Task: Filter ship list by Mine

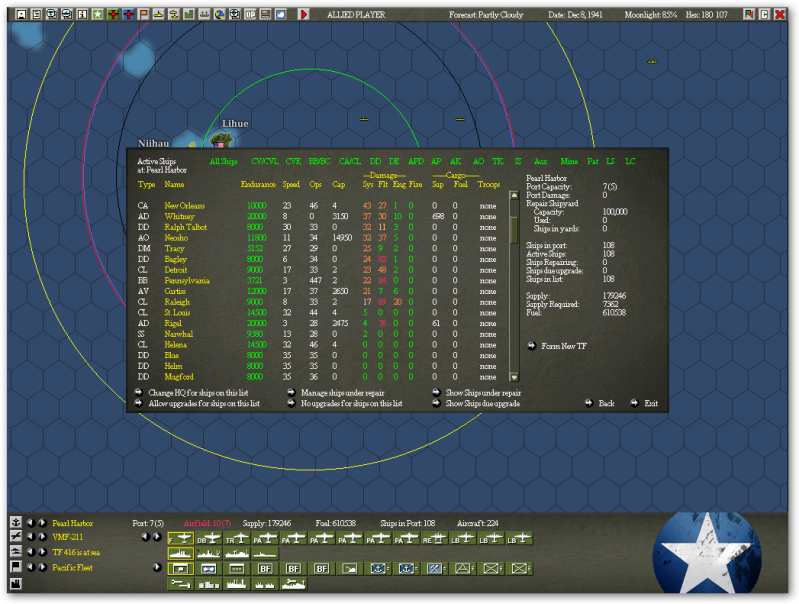Action: tap(569, 162)
